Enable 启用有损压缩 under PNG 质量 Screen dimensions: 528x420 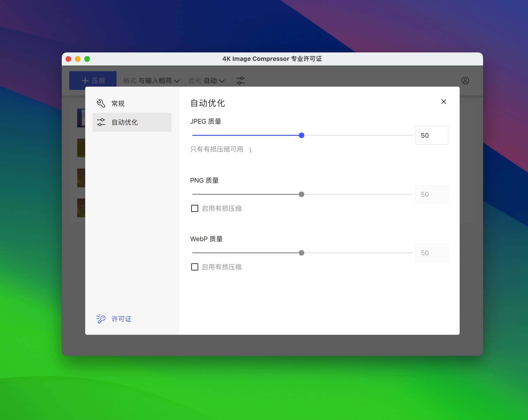[195, 209]
